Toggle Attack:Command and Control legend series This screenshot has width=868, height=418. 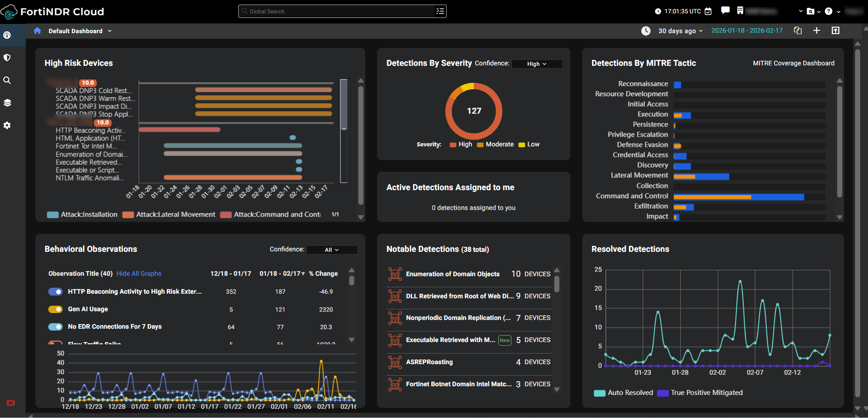[x=270, y=215]
